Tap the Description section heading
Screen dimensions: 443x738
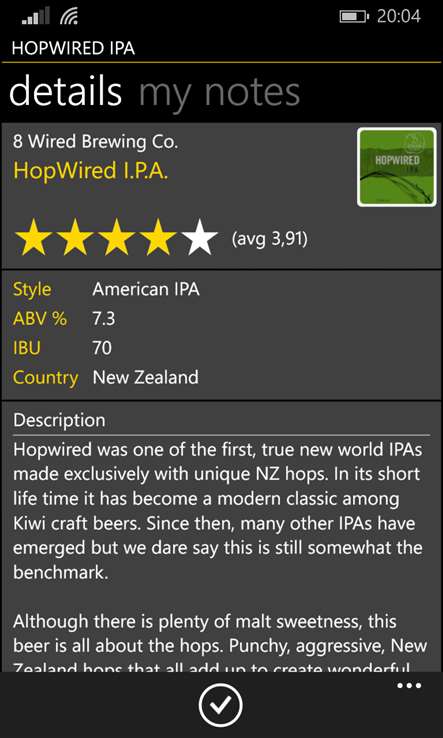coord(59,420)
